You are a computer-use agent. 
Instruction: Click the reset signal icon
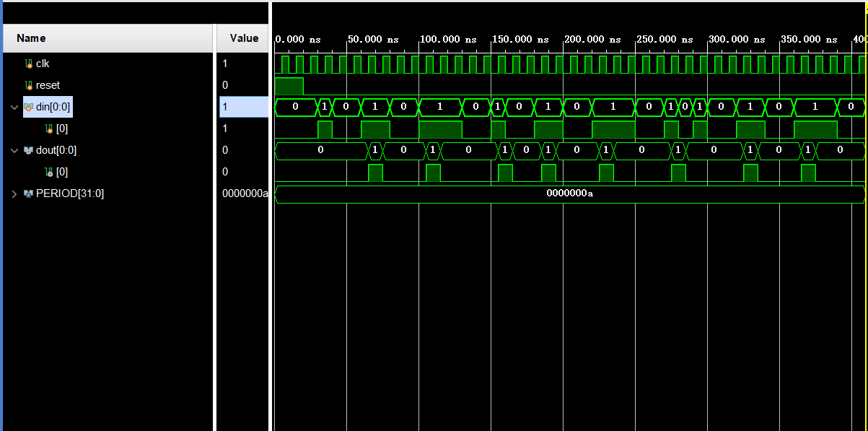point(29,85)
